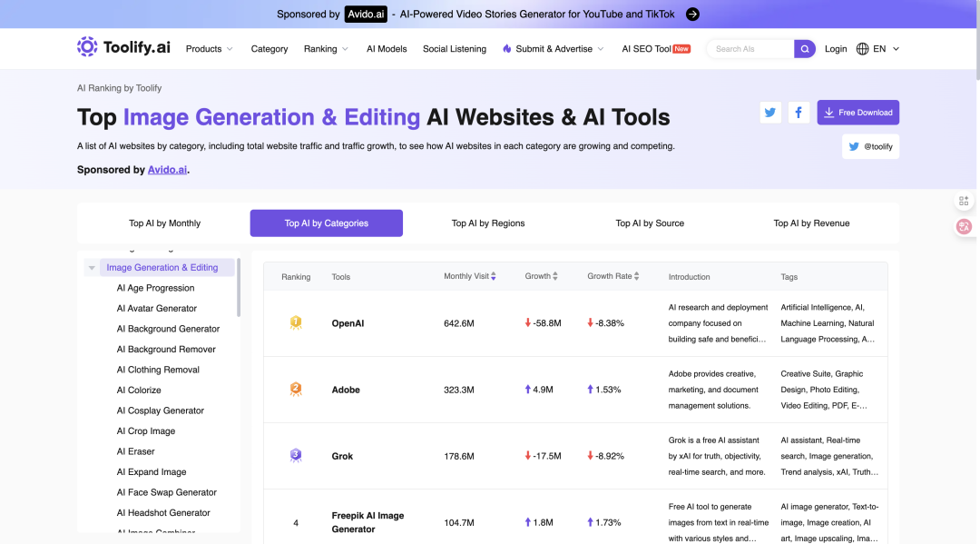
Task: Click the globe language icon
Action: [863, 49]
